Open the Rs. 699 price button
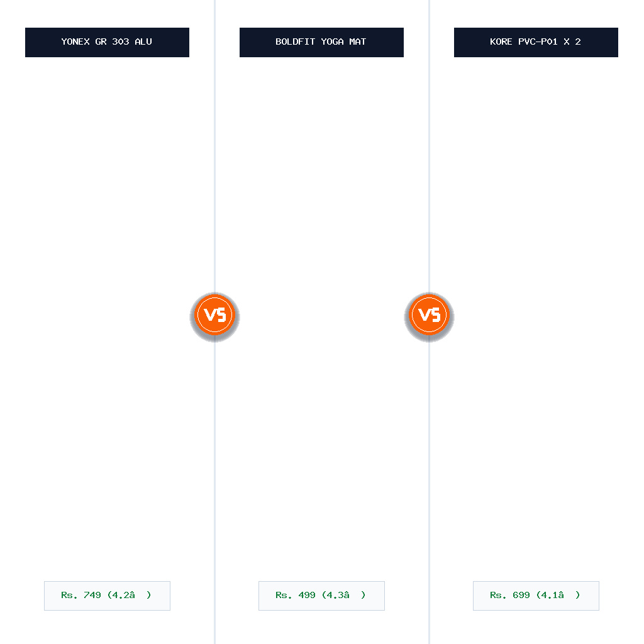Viewport: 644px width, 644px height. (x=536, y=596)
